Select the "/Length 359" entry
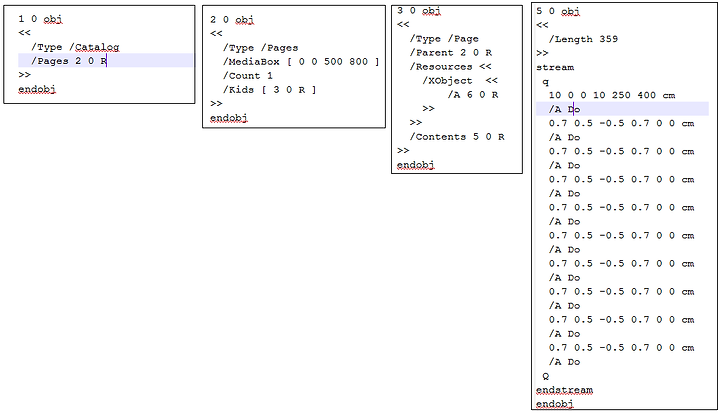This screenshot has width=720, height=415. (584, 39)
